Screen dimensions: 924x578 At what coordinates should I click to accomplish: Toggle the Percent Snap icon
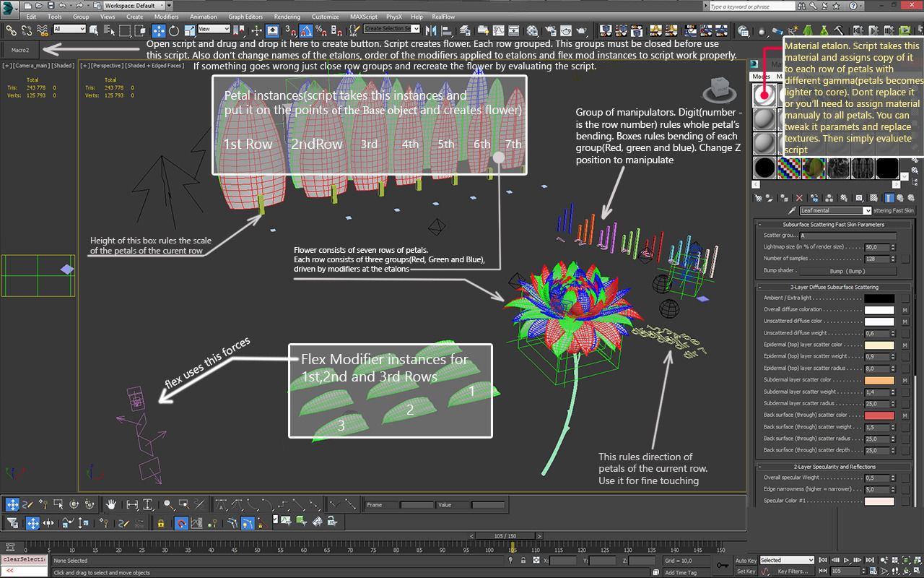point(321,30)
